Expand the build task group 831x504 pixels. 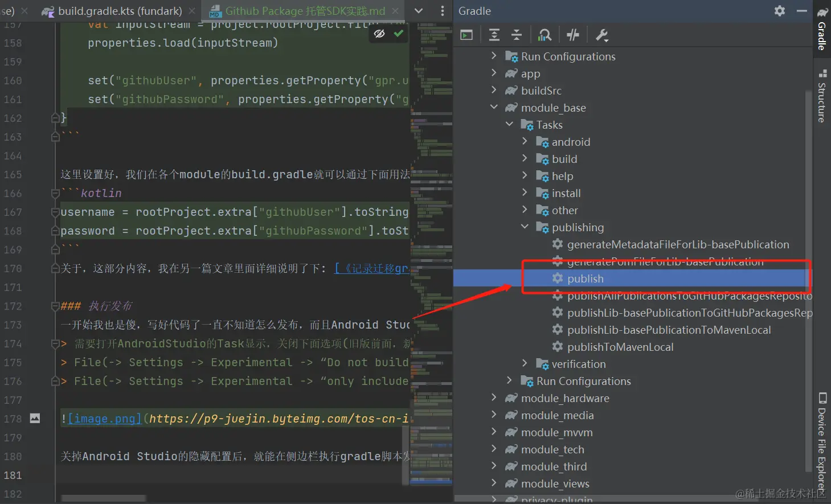tap(525, 158)
